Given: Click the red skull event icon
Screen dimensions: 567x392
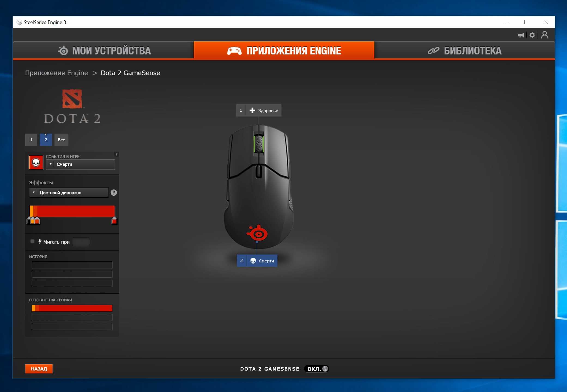Looking at the screenshot, I should tap(36, 163).
